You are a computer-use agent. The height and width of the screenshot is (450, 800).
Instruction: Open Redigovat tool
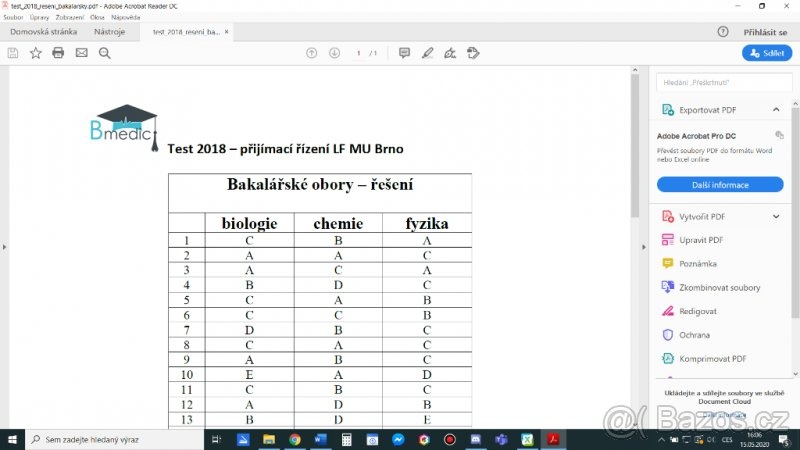(x=697, y=311)
